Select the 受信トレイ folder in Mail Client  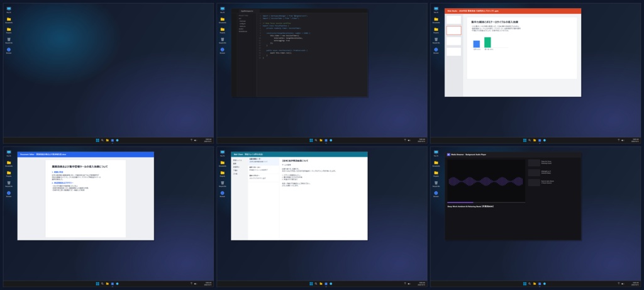(x=237, y=160)
